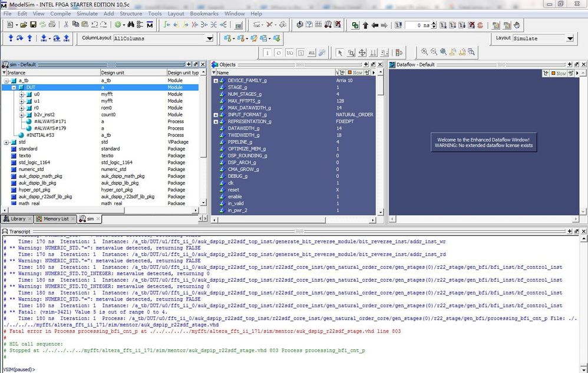Click the Open folder icon
The height and width of the screenshot is (373, 588).
pyautogui.click(x=24, y=25)
